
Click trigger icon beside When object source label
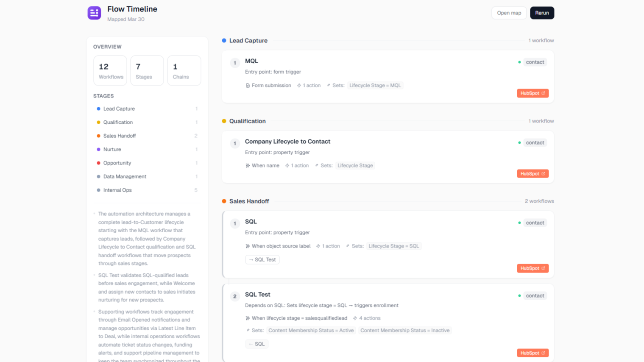(248, 246)
